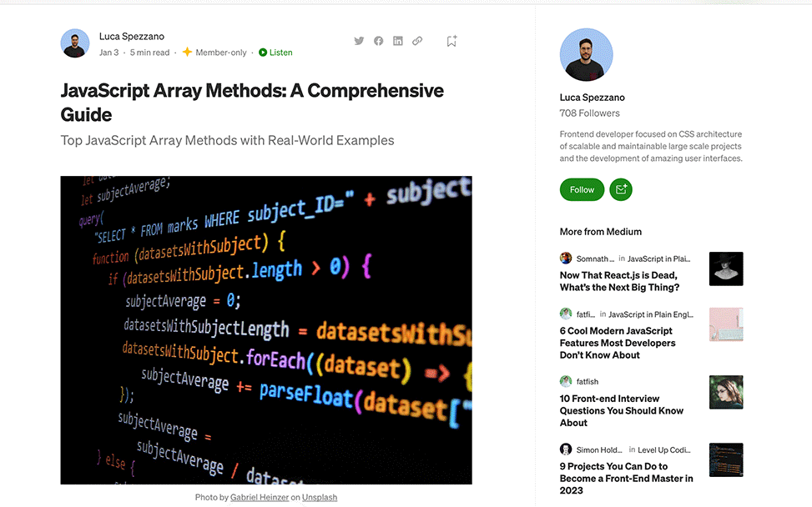The height and width of the screenshot is (507, 812).
Task: Open large sidebar author profile photo
Action: click(x=586, y=55)
